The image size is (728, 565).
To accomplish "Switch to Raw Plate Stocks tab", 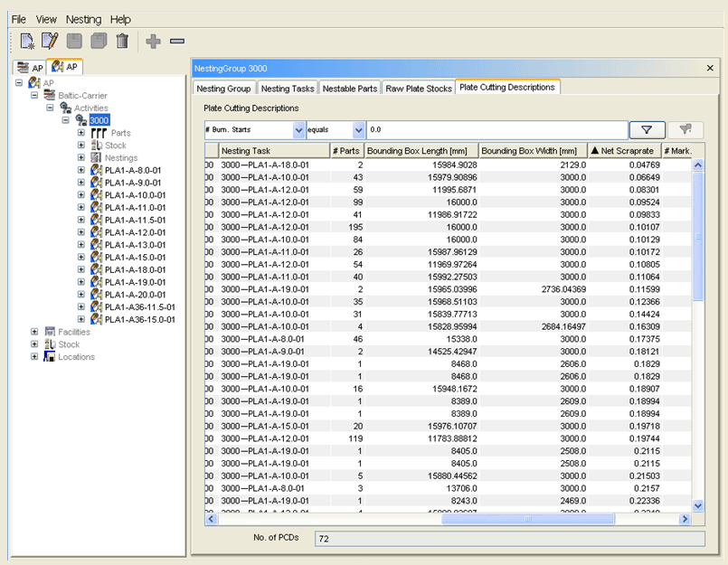I will pos(419,89).
